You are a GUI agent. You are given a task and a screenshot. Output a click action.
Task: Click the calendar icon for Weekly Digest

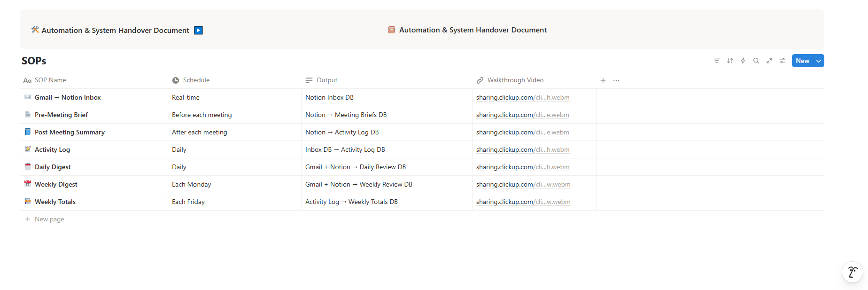(x=28, y=184)
